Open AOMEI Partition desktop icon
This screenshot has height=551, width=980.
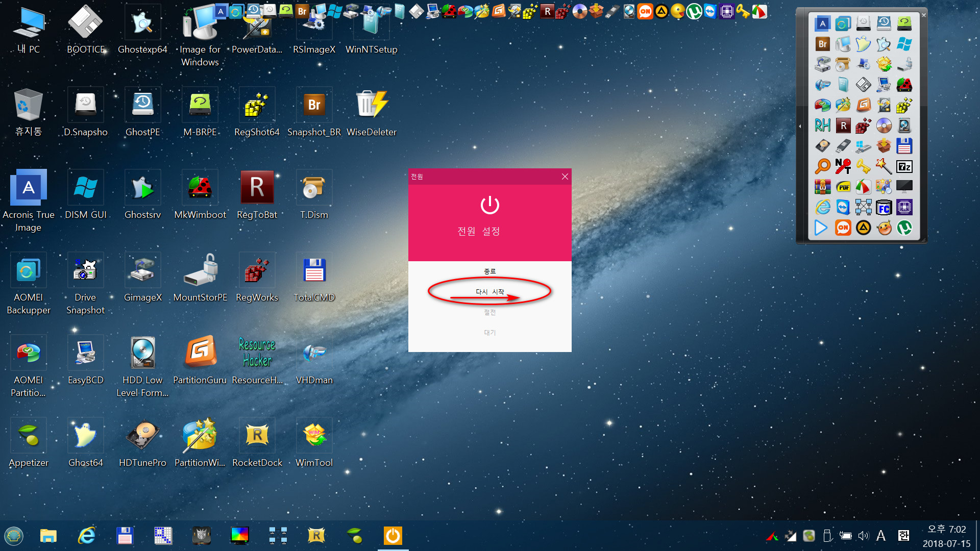click(x=29, y=366)
